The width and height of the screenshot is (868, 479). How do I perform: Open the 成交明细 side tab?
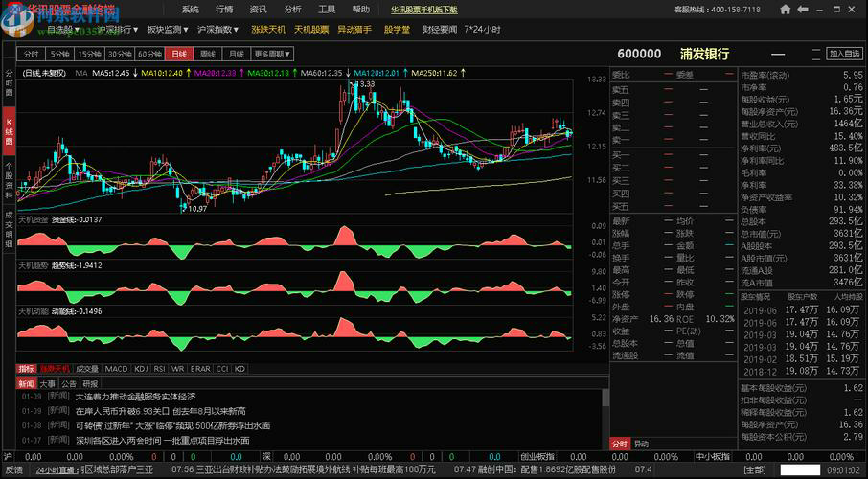9,230
